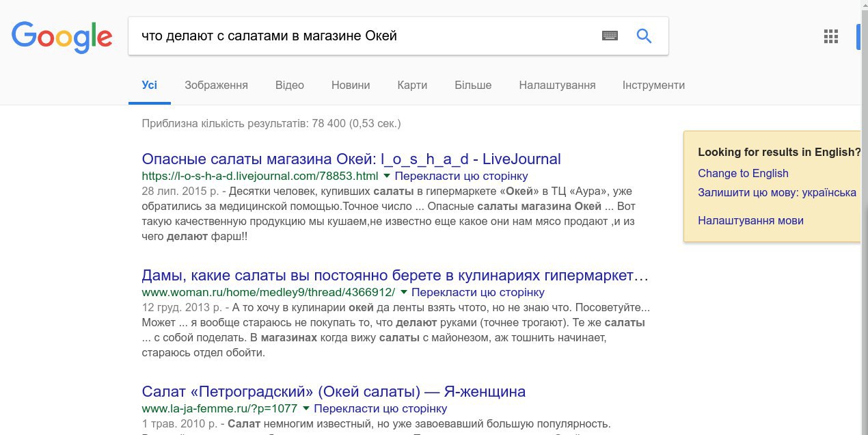Open the Дамы, какие салаты result

click(x=395, y=276)
